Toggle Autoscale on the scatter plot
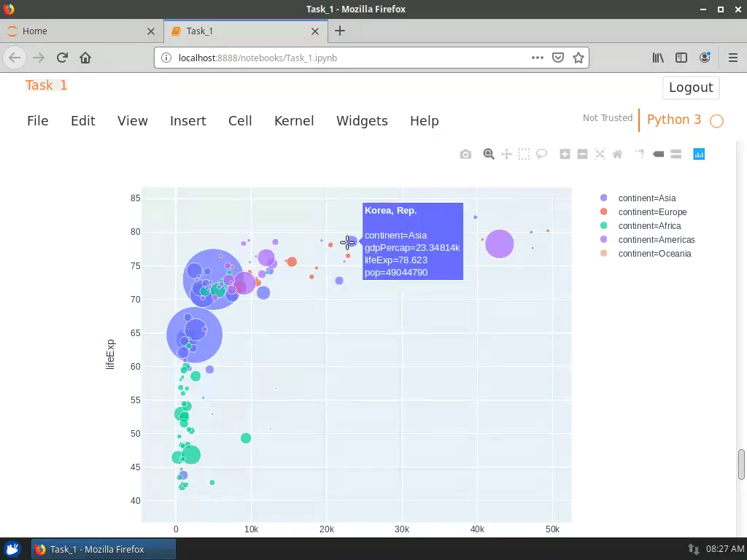 point(600,154)
